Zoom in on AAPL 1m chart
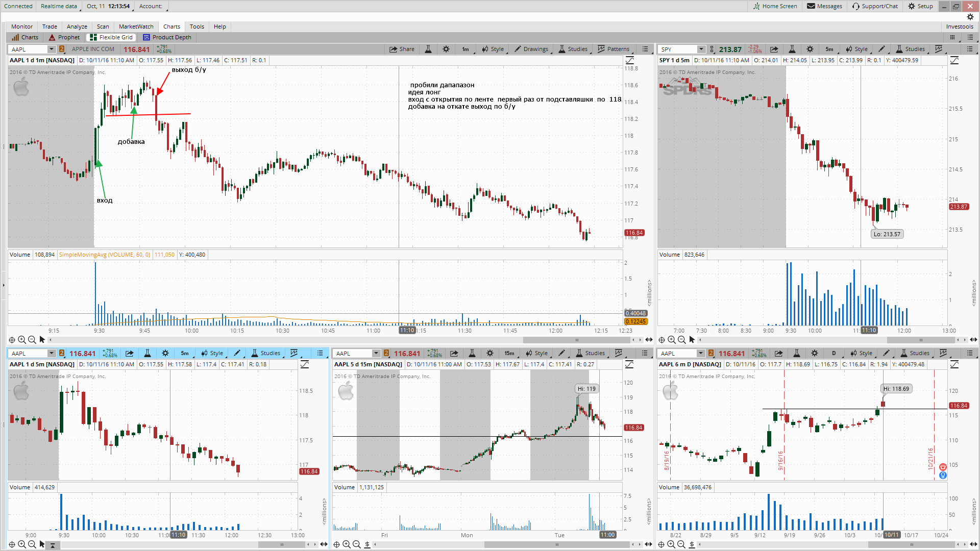Screen dimensions: 980x551 (x=21, y=340)
